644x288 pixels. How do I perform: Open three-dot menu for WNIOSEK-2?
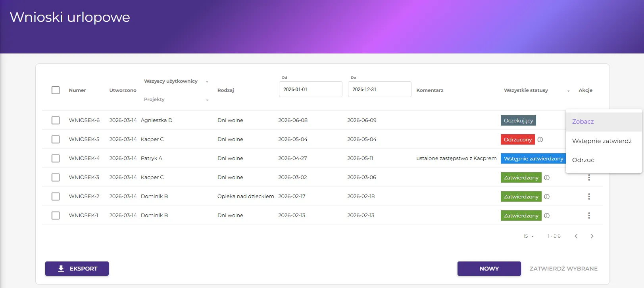[589, 196]
